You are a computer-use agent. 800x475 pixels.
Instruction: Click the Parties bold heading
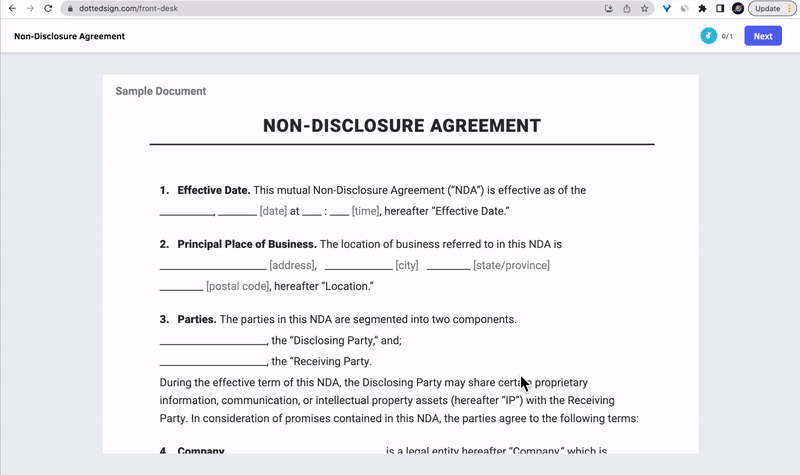[197, 319]
